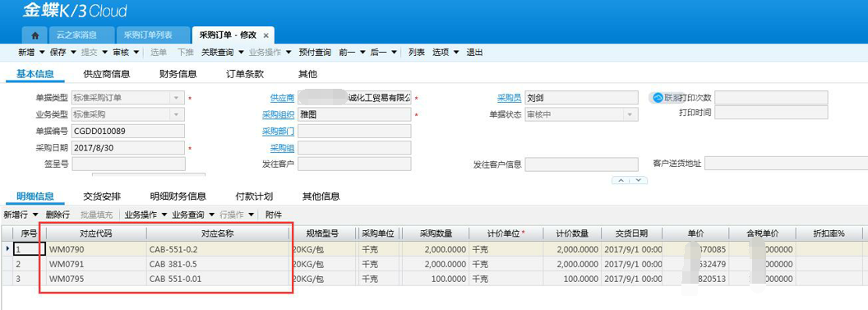Select the 其他 header tab
The height and width of the screenshot is (310, 868).
(x=307, y=74)
